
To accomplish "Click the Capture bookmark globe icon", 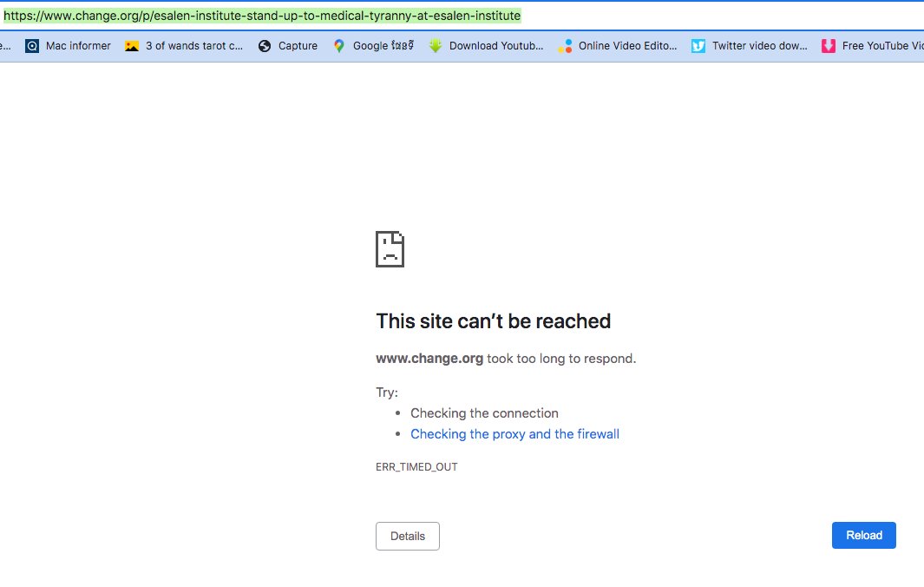I will point(265,46).
